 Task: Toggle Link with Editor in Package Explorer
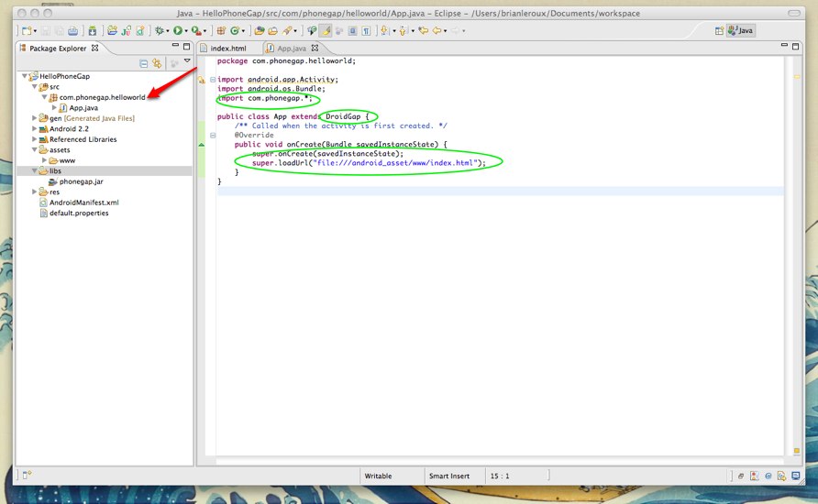point(157,63)
